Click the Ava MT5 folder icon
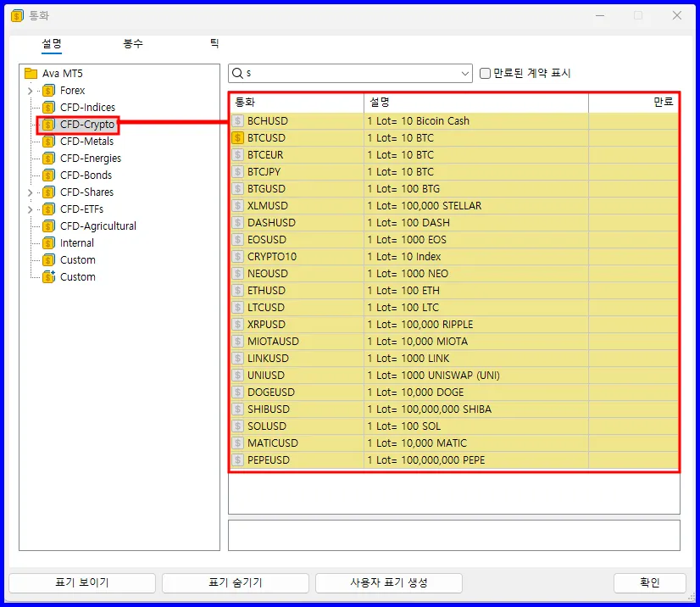The image size is (700, 607). tap(31, 73)
